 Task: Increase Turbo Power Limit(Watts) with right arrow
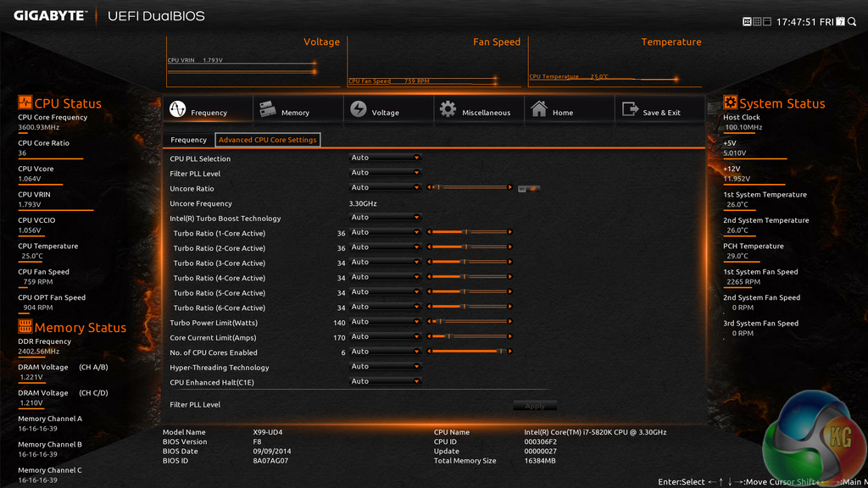pyautogui.click(x=509, y=321)
